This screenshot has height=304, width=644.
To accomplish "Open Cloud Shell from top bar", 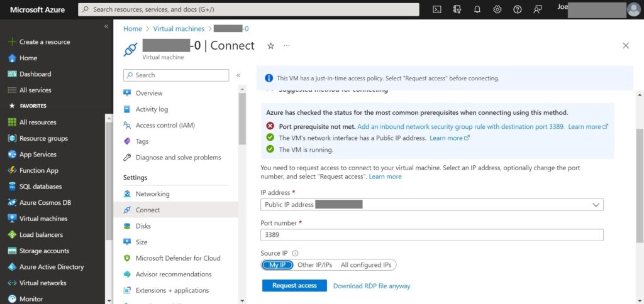I will [x=436, y=9].
